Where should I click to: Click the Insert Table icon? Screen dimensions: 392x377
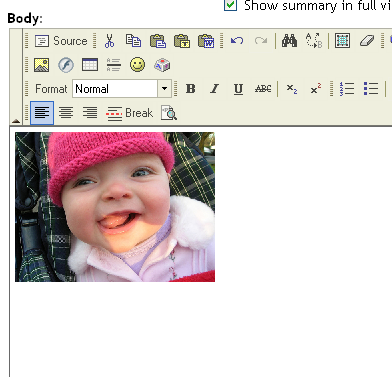coord(90,65)
